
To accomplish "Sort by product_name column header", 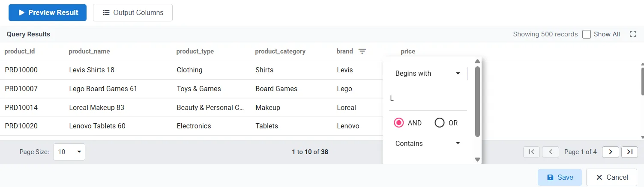I will [89, 51].
